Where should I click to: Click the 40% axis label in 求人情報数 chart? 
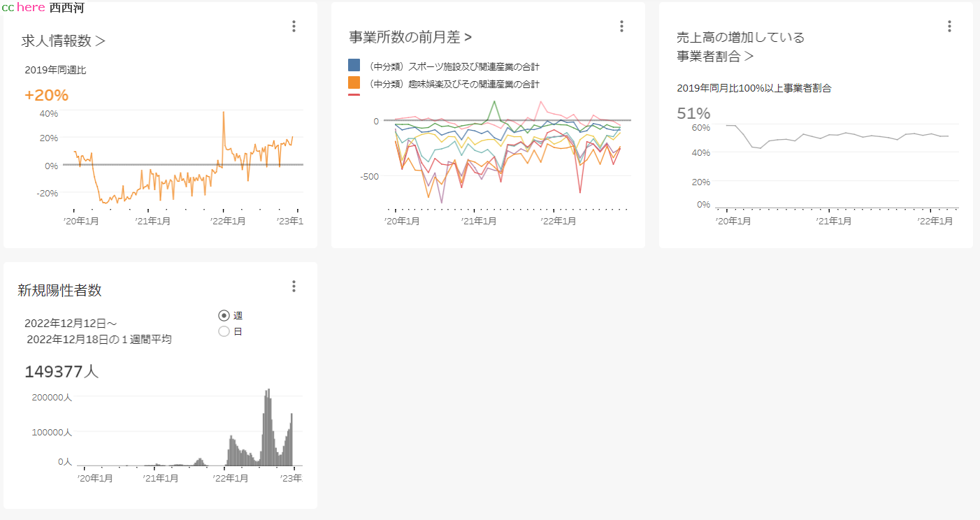48,113
